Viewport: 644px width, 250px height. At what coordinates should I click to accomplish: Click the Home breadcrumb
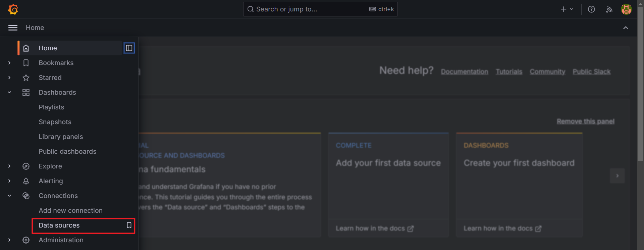pos(35,28)
